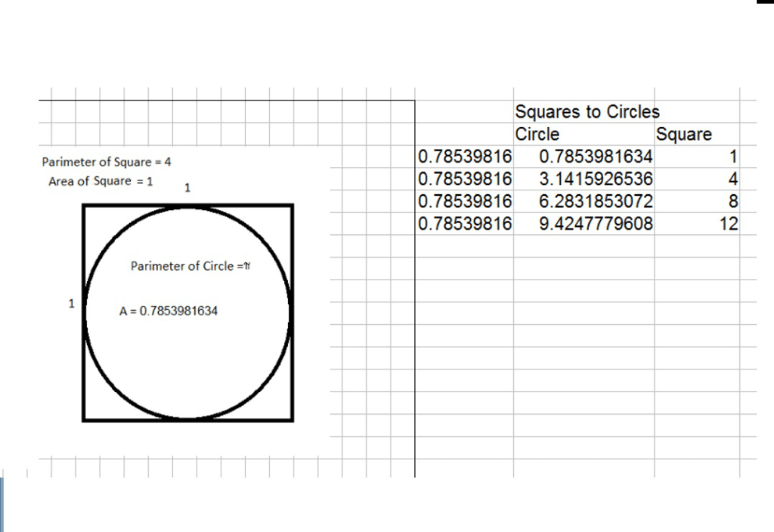Select the cell with value 9.4247779608

pos(584,224)
